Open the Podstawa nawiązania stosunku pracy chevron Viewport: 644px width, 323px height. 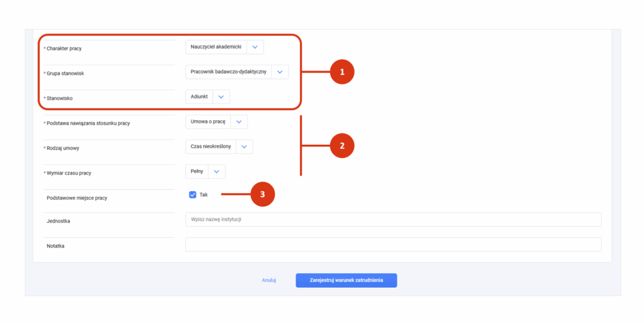pos(238,122)
